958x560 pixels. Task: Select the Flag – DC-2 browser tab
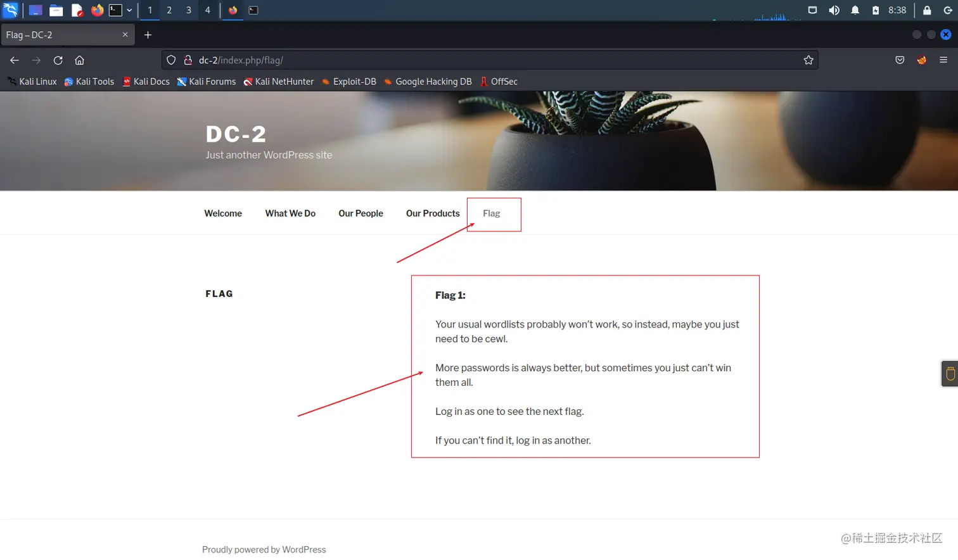(67, 35)
